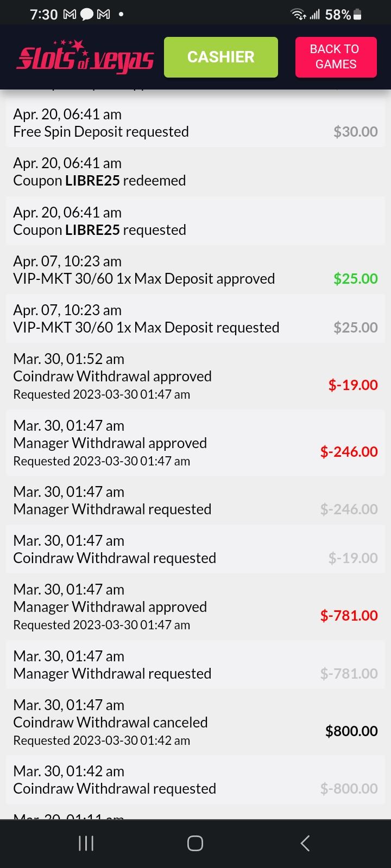Tap the Slots of Vegas logo
391x868 pixels.
pos(85,58)
